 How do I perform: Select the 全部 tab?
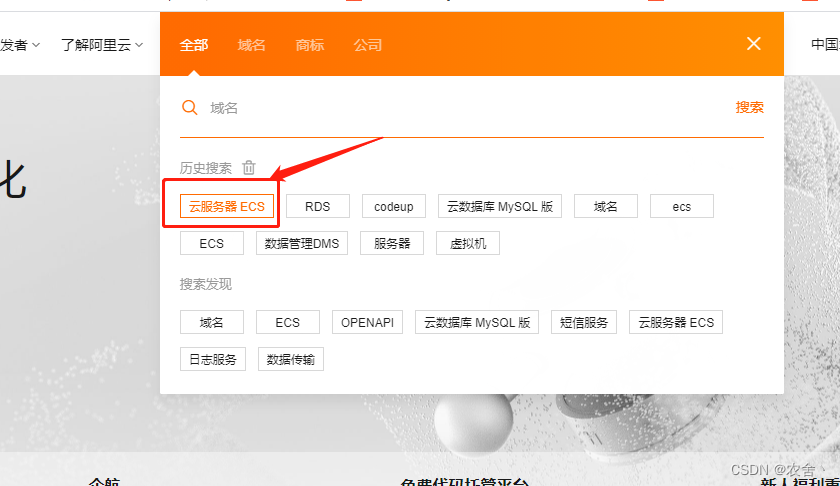click(x=193, y=45)
